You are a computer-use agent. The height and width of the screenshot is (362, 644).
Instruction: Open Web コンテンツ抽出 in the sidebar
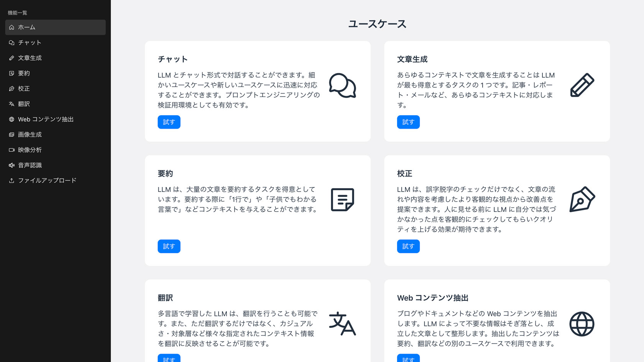coord(55,119)
